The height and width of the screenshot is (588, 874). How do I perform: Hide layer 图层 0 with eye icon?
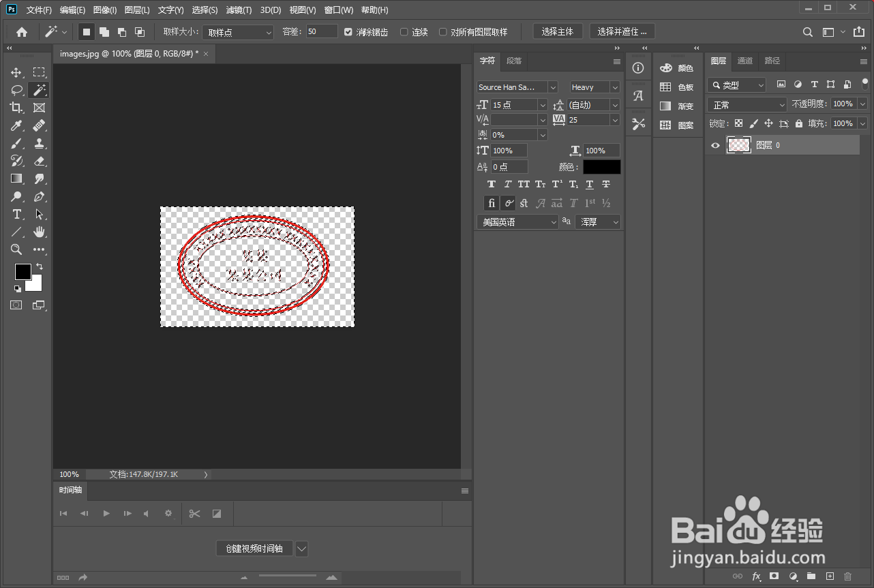(715, 145)
